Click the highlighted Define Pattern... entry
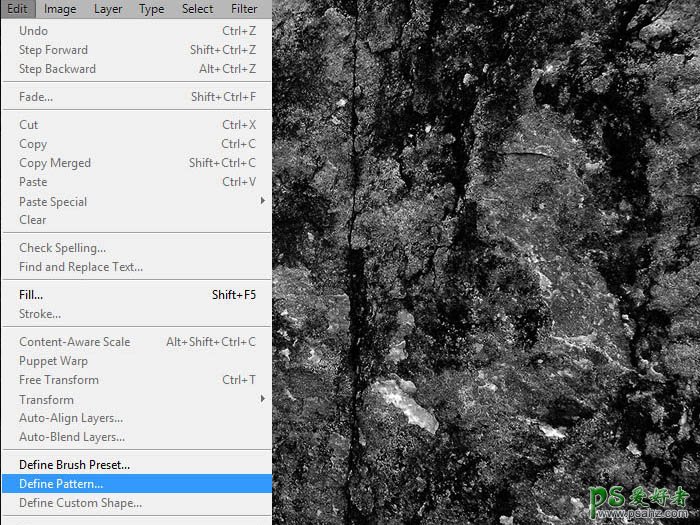Screen dimensions: 700x525 137,483
